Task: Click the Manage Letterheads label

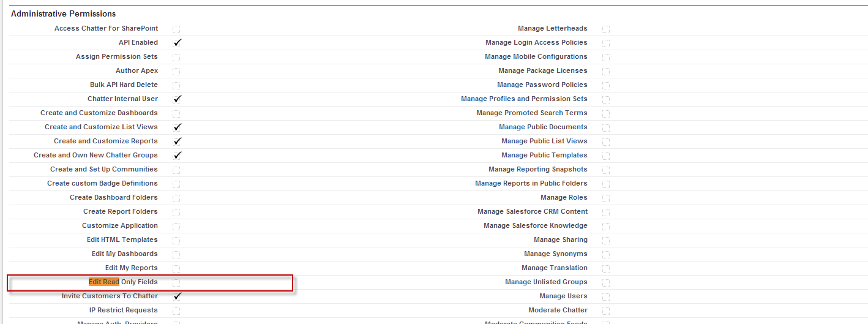Action: coord(553,28)
